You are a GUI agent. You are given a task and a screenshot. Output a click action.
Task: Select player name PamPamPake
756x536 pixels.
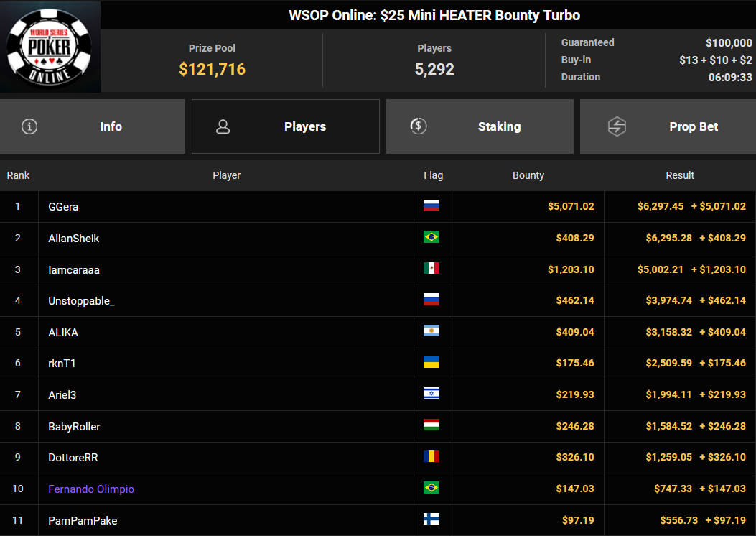[x=83, y=521]
